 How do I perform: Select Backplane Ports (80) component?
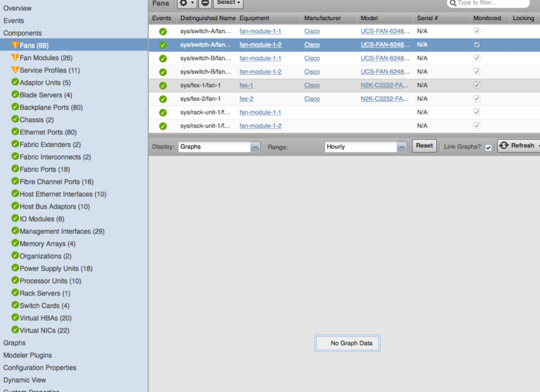click(51, 107)
